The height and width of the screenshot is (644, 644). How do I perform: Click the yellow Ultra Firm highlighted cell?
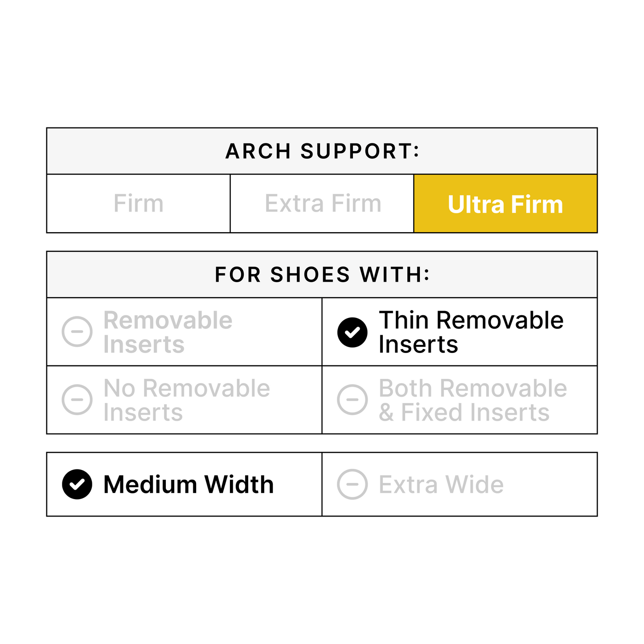pos(505,204)
